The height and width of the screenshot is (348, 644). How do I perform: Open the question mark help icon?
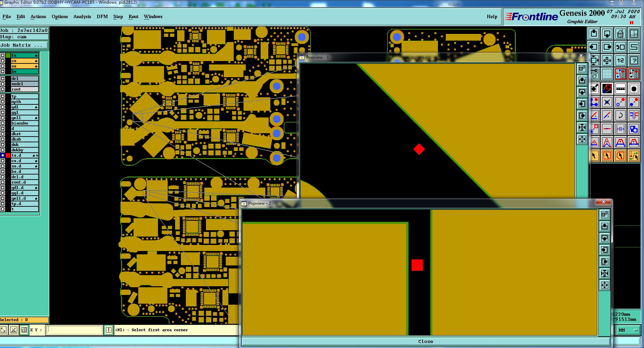click(634, 60)
